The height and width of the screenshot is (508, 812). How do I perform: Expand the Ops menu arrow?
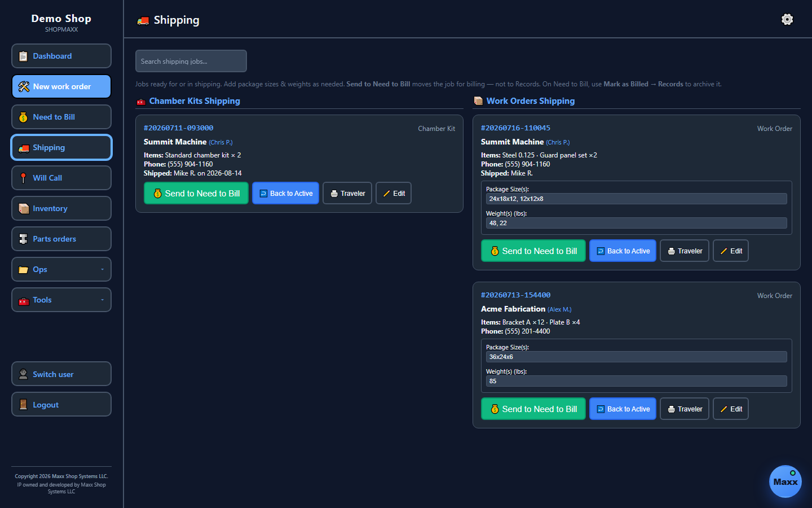(x=102, y=269)
